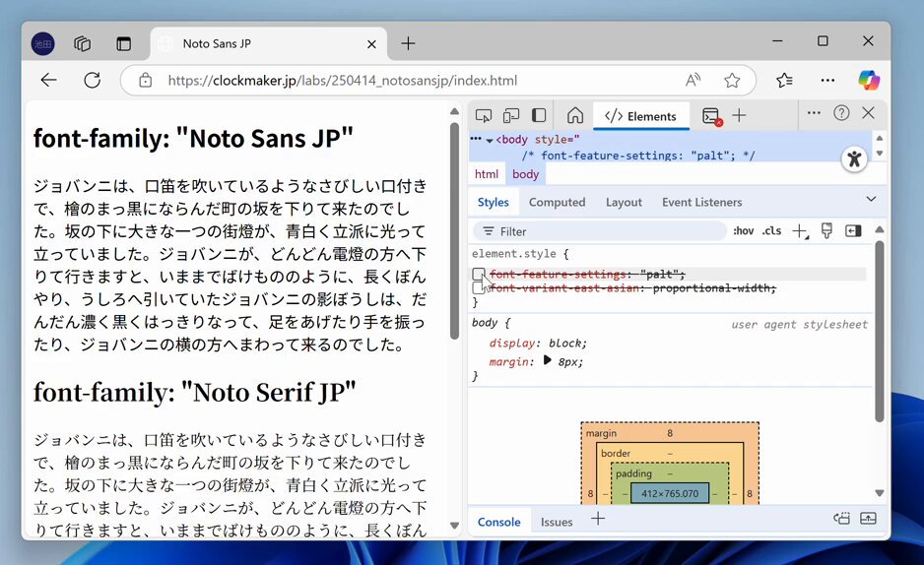
Task: Select body in the breadcrumb
Action: [525, 174]
